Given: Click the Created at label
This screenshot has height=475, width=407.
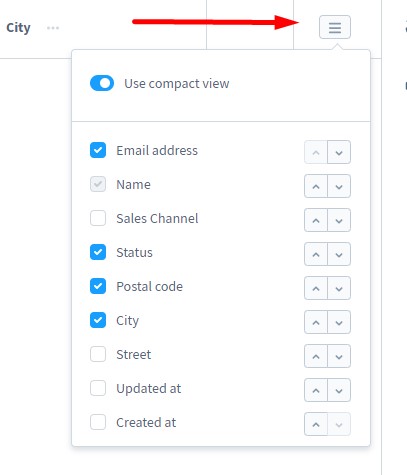Looking at the screenshot, I should click(x=146, y=422).
